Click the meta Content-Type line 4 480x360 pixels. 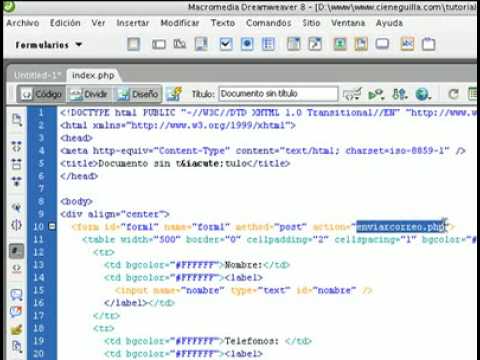(263, 151)
